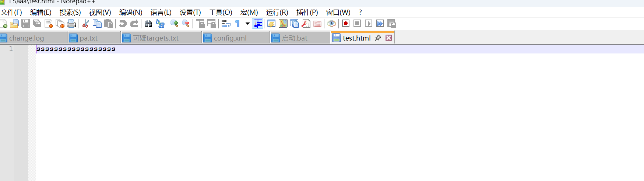Image resolution: width=644 pixels, height=181 pixels.
Task: Open the 编码(N) encoding menu
Action: pyautogui.click(x=130, y=13)
